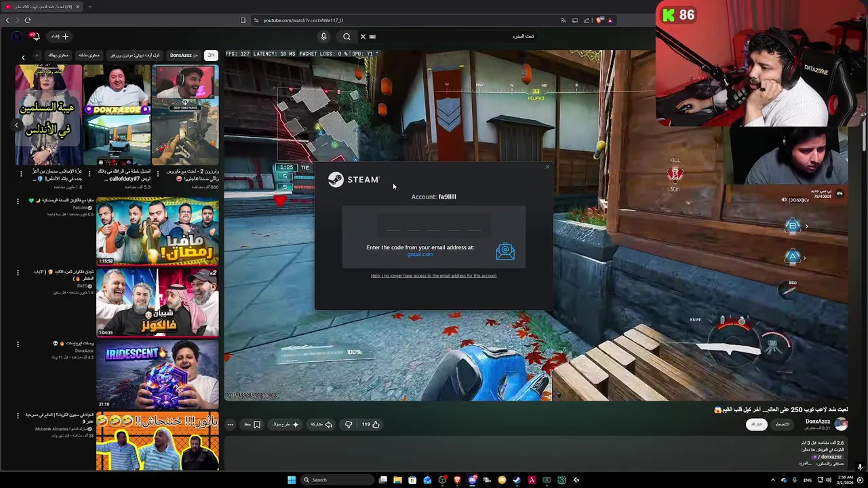Image resolution: width=868 pixels, height=488 pixels.
Task: Click the YouTube voice search microphone
Action: click(x=323, y=37)
